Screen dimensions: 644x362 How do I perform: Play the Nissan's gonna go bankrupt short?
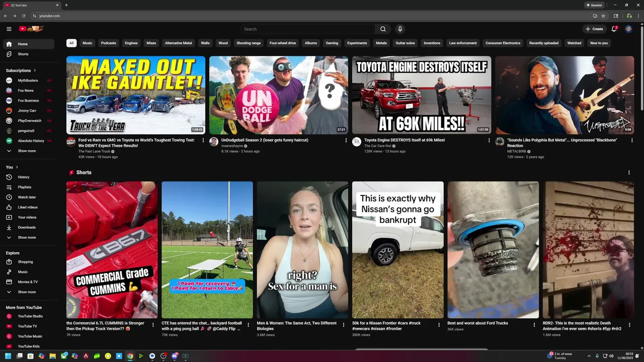tap(398, 250)
